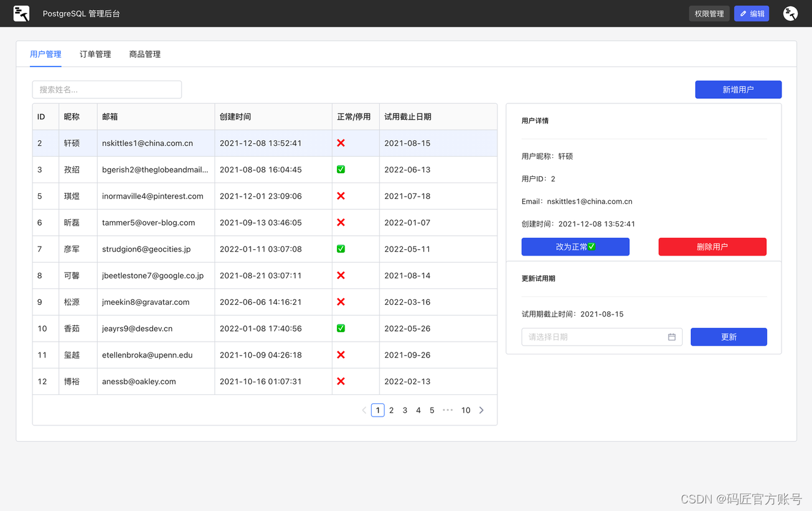This screenshot has height=511, width=812.
Task: Select row with email strudgion6@geocities.jp
Action: (265, 249)
